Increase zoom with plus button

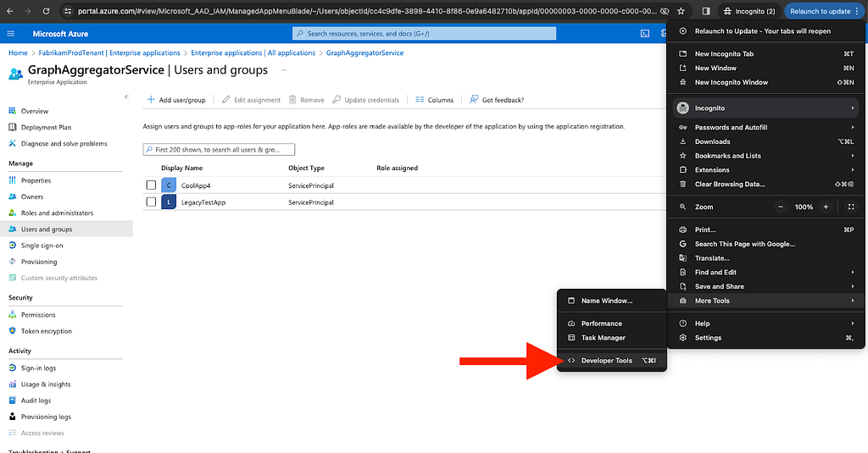tap(826, 207)
